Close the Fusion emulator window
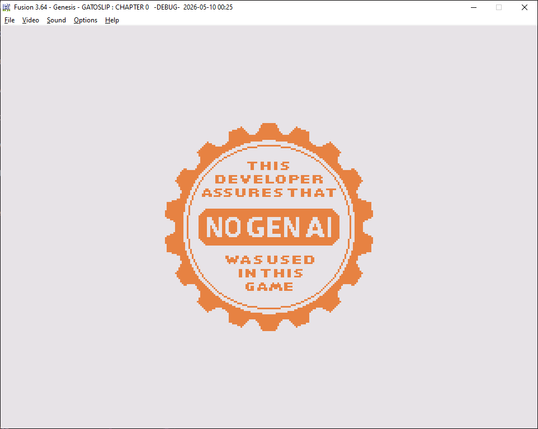The height and width of the screenshot is (429, 538). [524, 7]
